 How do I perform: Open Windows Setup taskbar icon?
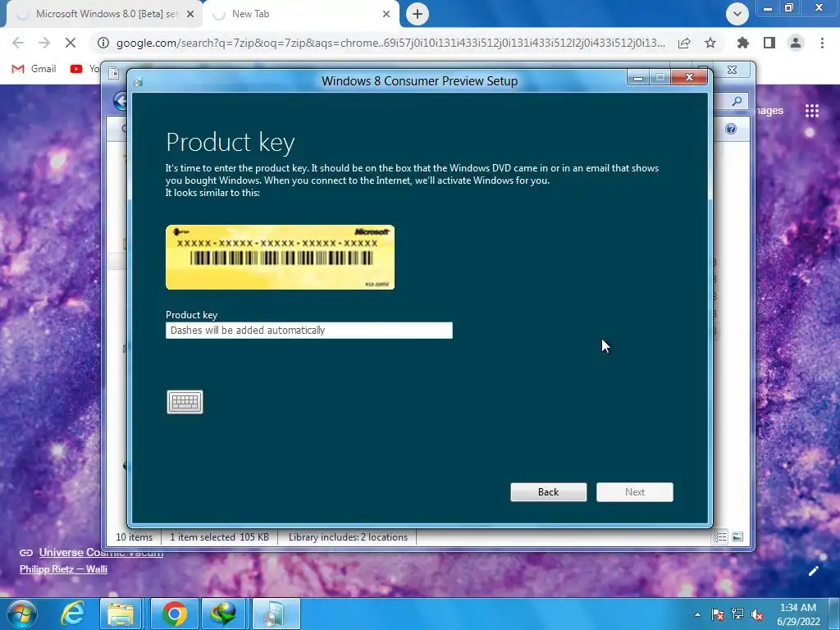pos(276,614)
